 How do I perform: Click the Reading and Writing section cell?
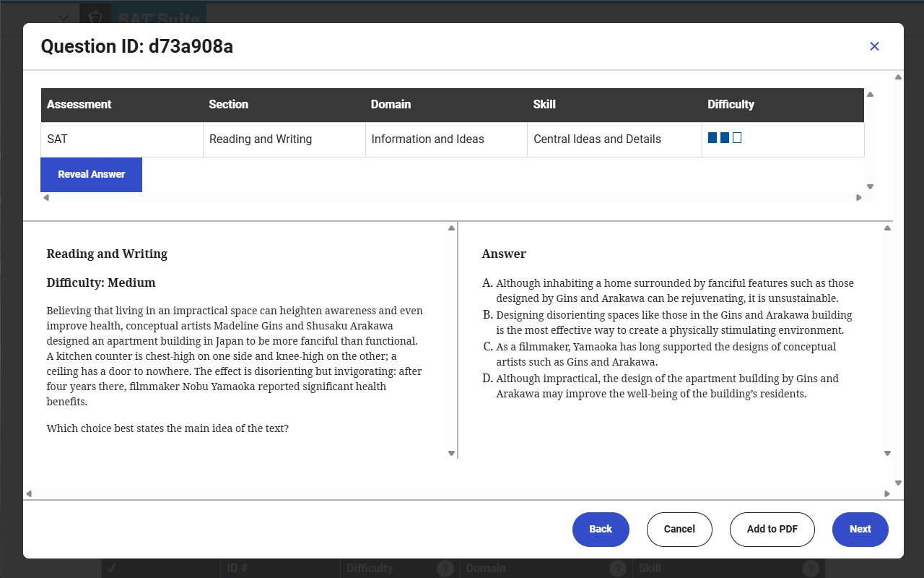coord(284,139)
